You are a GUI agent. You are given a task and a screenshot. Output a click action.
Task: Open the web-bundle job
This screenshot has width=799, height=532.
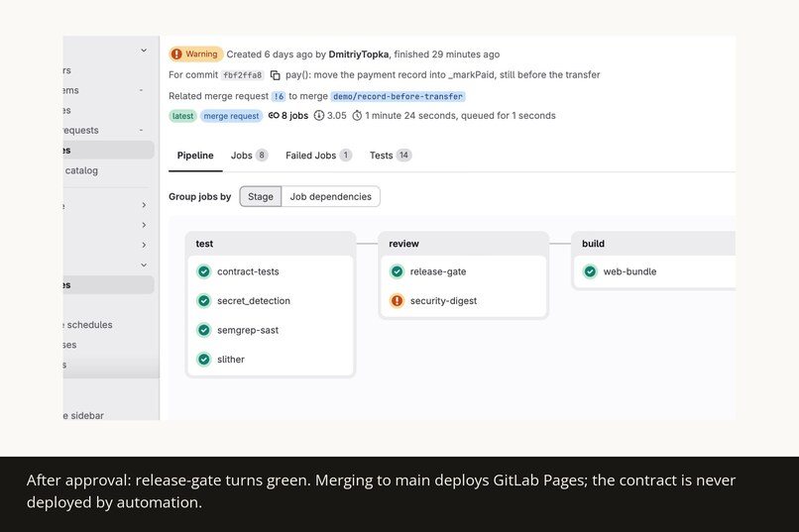629,271
